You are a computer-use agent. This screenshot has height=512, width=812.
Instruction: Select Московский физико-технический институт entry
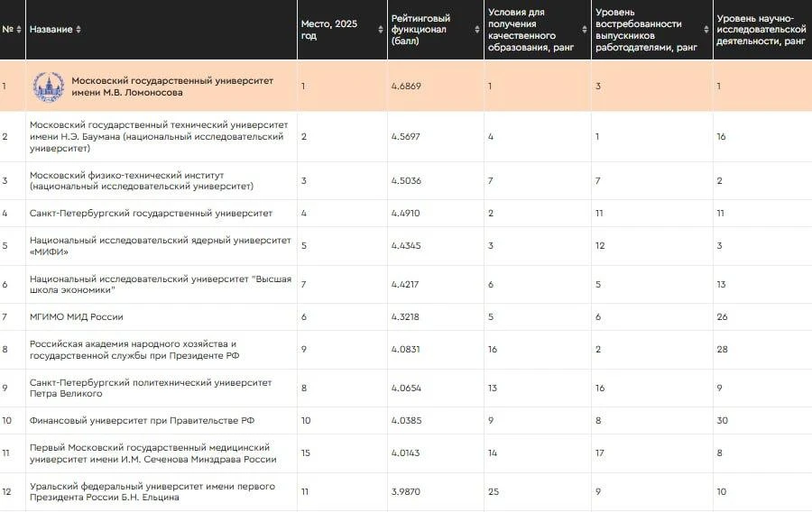click(142, 180)
